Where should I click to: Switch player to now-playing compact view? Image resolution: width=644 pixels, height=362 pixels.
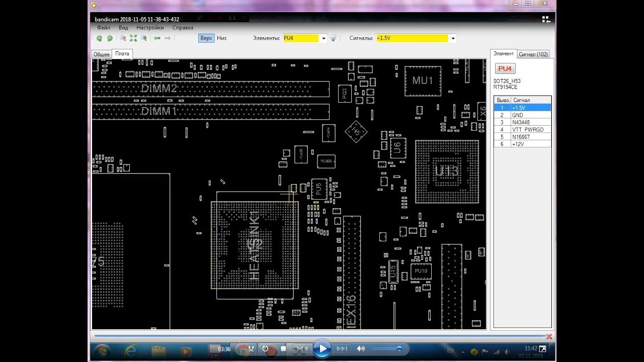click(546, 20)
